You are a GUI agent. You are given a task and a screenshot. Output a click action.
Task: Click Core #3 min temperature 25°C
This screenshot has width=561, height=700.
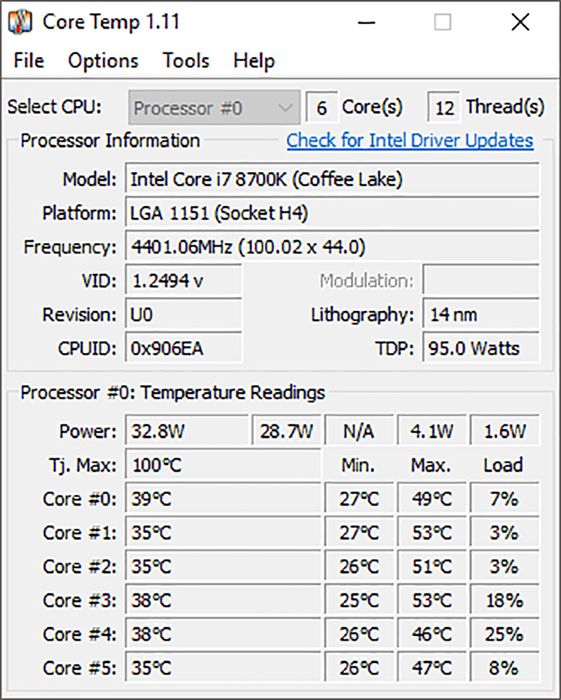359,600
